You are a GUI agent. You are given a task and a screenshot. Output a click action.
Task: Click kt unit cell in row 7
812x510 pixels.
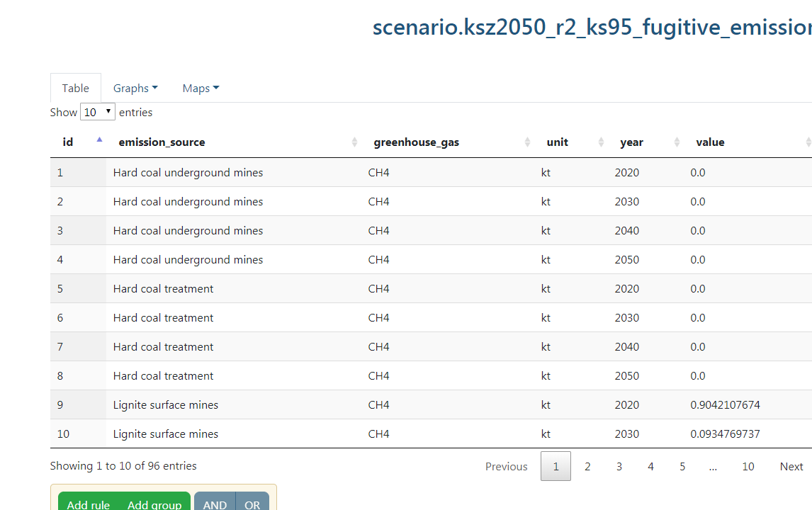click(546, 346)
